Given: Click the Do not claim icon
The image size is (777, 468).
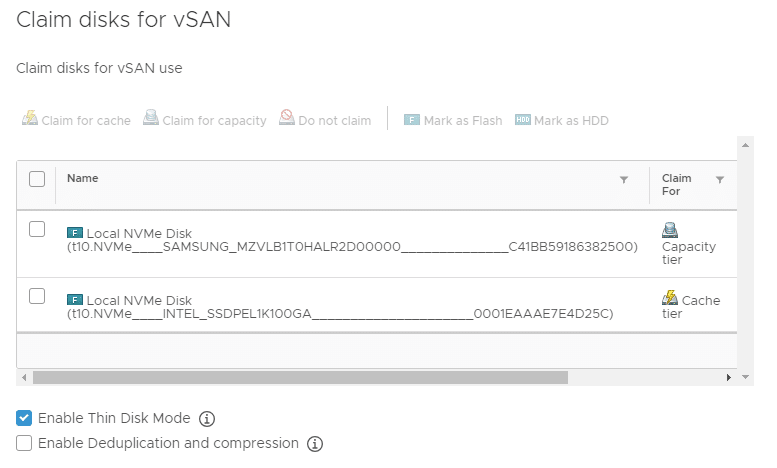Looking at the screenshot, I should (x=286, y=117).
